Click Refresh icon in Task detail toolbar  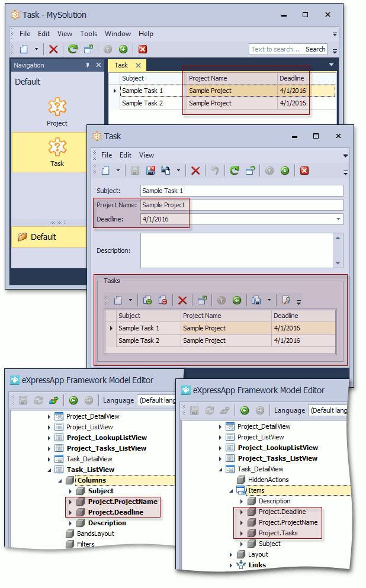235,171
